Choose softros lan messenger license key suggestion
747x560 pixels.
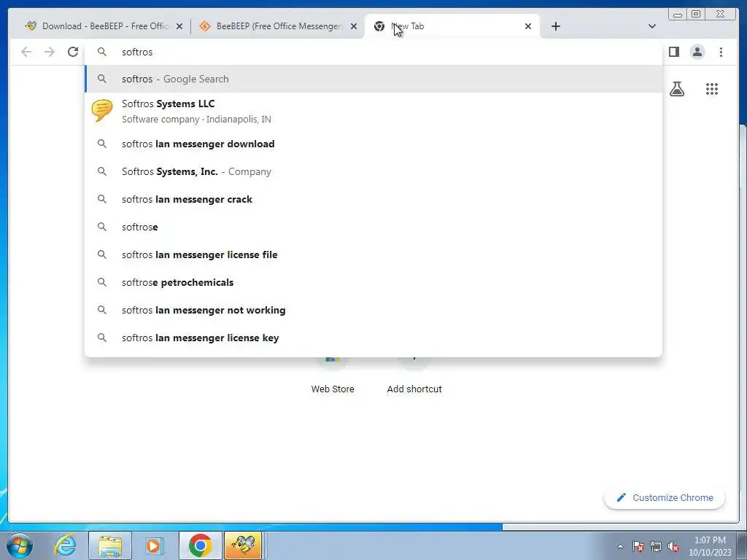(x=373, y=338)
